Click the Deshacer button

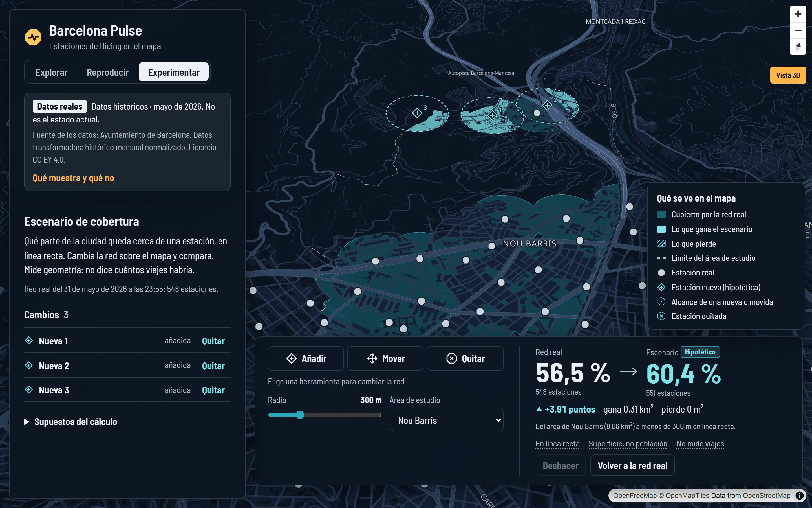561,466
